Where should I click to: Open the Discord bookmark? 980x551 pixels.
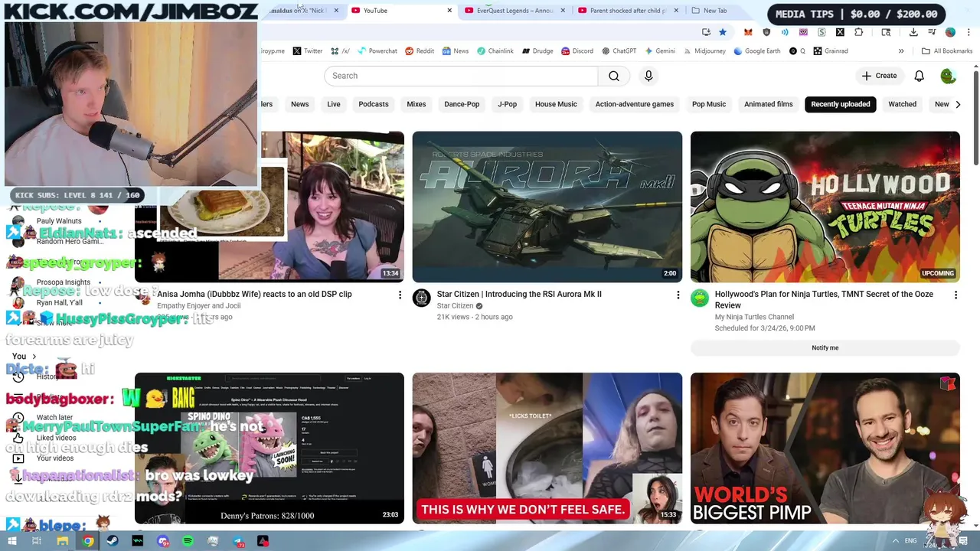577,51
